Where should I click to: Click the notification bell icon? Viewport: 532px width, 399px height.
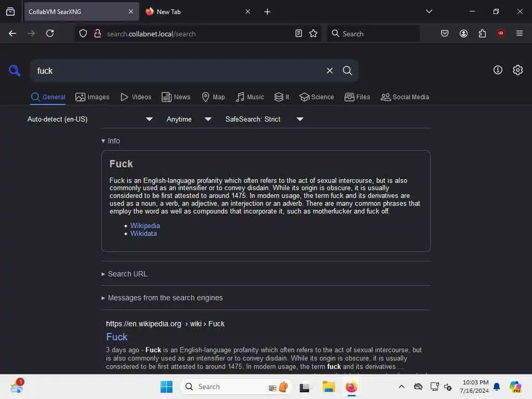pyautogui.click(x=497, y=387)
